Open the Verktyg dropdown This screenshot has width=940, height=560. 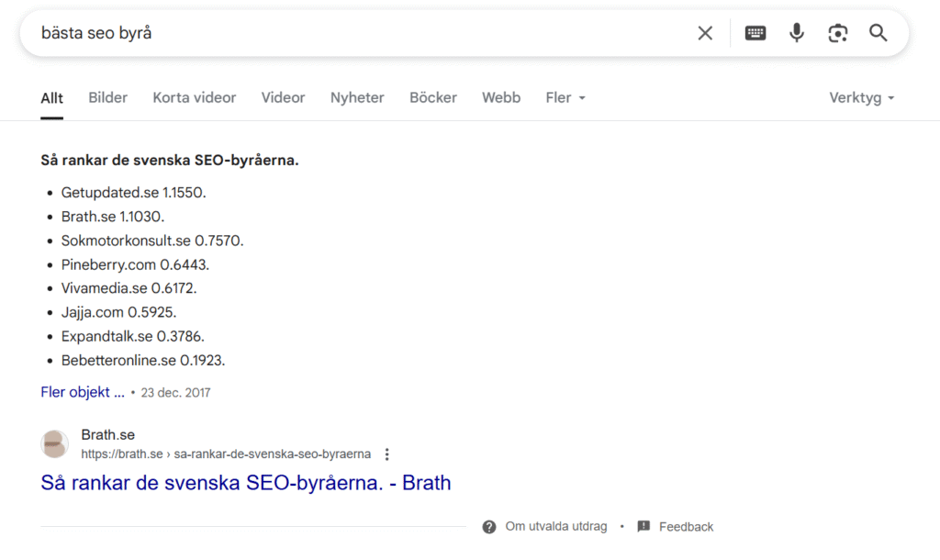pyautogui.click(x=861, y=97)
